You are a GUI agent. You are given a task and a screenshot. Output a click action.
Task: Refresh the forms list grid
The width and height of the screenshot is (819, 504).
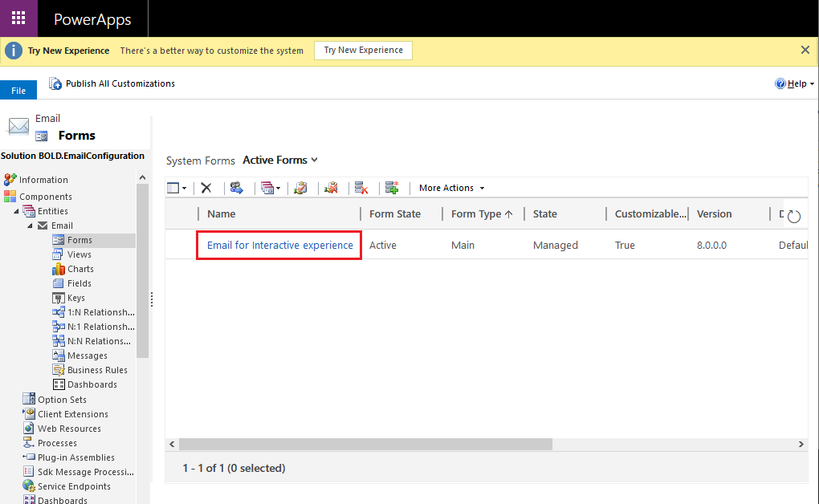[x=794, y=216]
